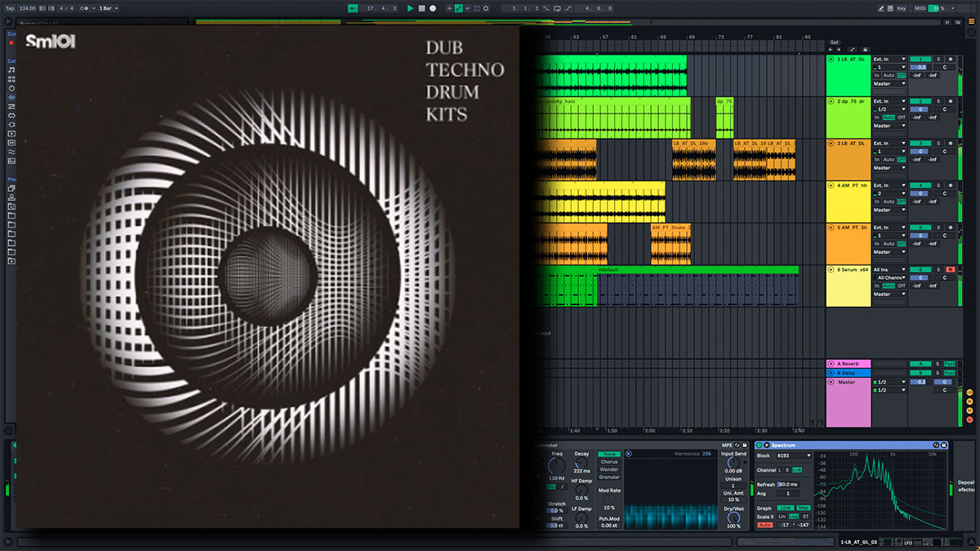Enable MIDI mapping mode

point(920,8)
